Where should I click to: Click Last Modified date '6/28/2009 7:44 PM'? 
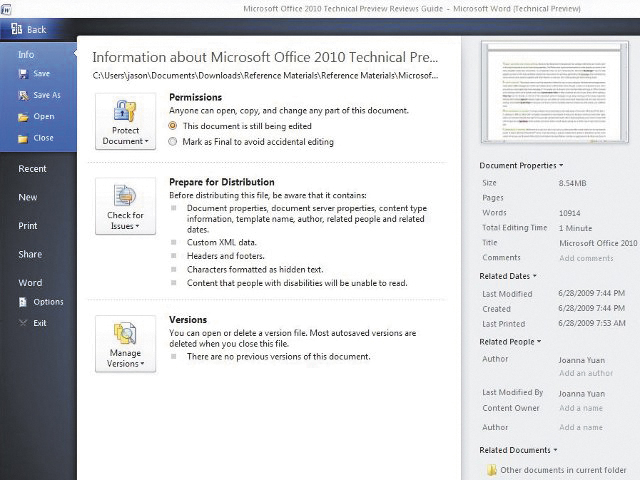(x=592, y=293)
